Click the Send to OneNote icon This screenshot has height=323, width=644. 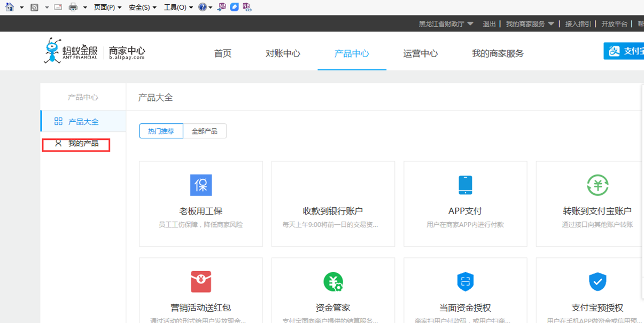point(222,7)
